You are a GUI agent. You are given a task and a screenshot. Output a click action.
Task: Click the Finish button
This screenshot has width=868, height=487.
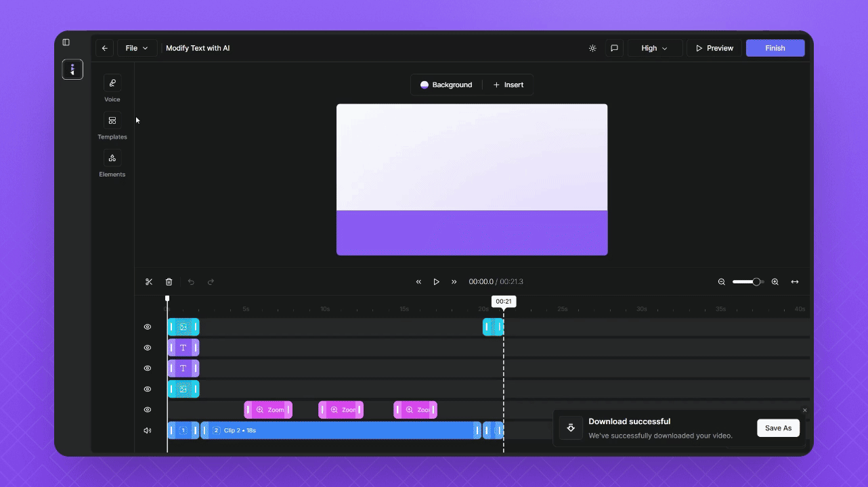point(775,48)
